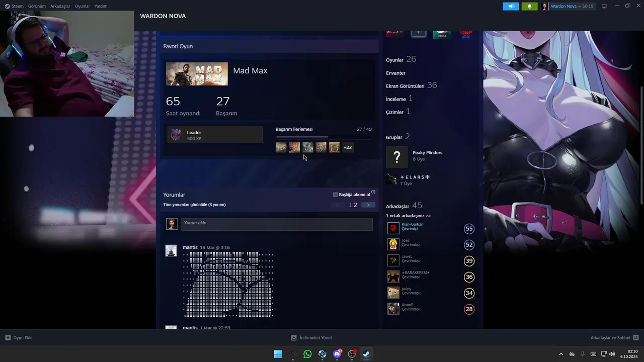The height and width of the screenshot is (362, 644).
Task: Click the fifth Mad Max achievement icon
Action: point(335,147)
